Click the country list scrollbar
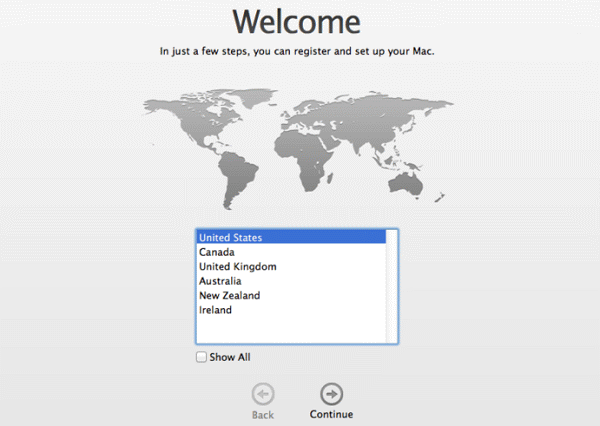This screenshot has height=426, width=600. pos(391,287)
